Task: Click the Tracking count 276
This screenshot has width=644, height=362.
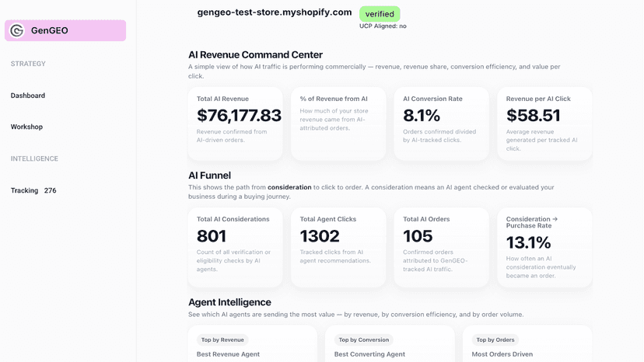Action: (50, 190)
